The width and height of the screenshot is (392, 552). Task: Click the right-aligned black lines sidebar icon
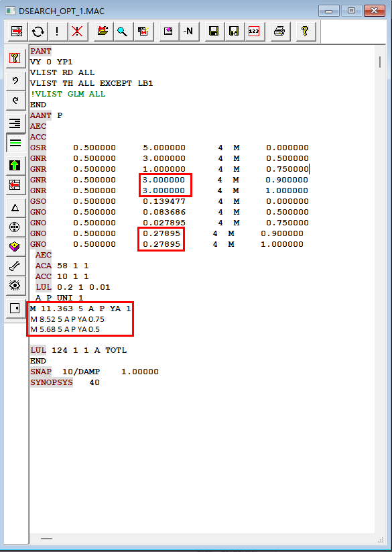[x=15, y=123]
